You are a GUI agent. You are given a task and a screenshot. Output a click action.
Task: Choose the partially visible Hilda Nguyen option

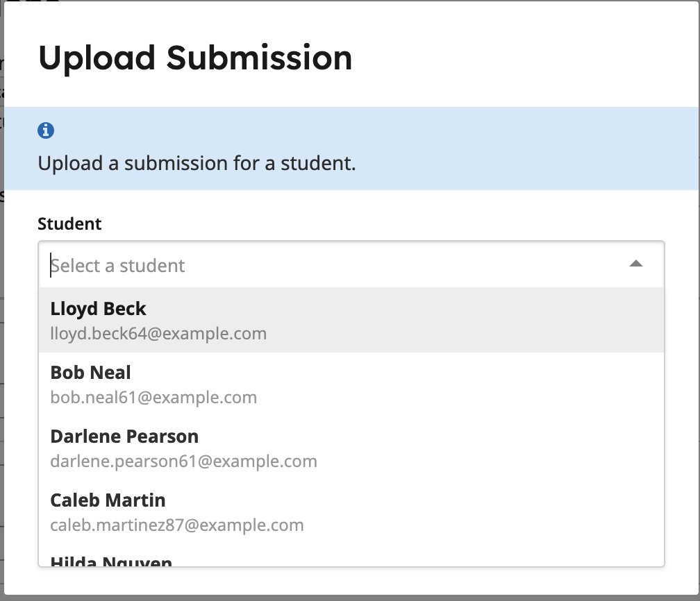[x=351, y=556]
